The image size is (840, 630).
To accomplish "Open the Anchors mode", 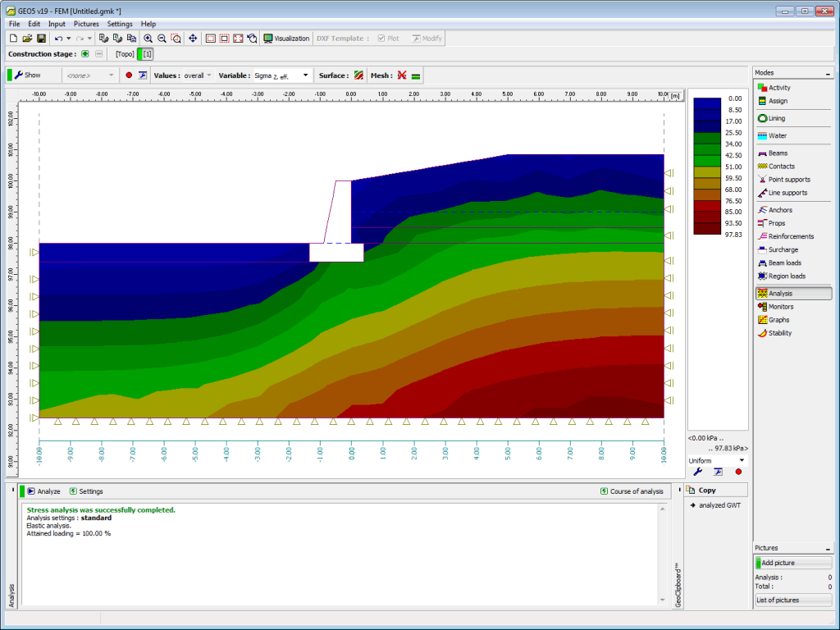I will tap(778, 209).
